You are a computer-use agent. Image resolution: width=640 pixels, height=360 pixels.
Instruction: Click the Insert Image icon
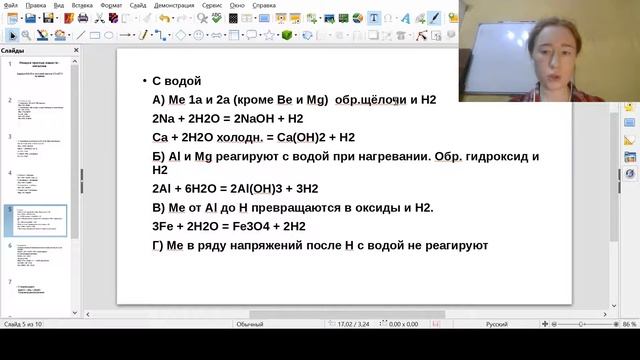coord(329,18)
